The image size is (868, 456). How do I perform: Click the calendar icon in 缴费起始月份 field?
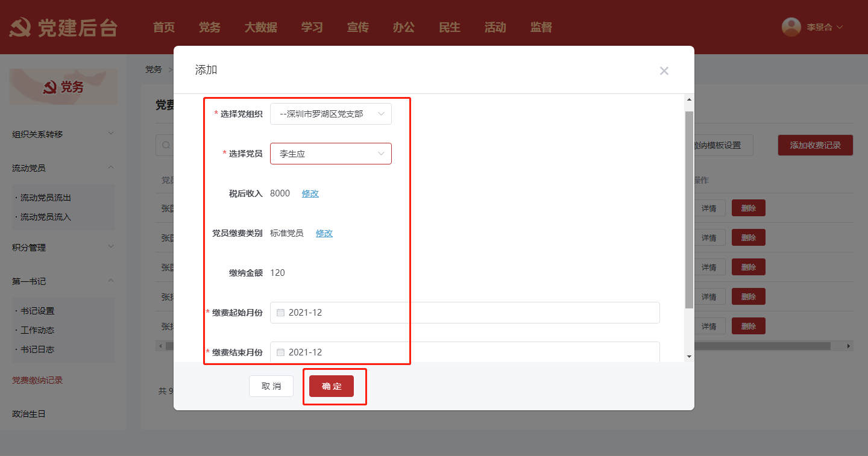click(280, 313)
